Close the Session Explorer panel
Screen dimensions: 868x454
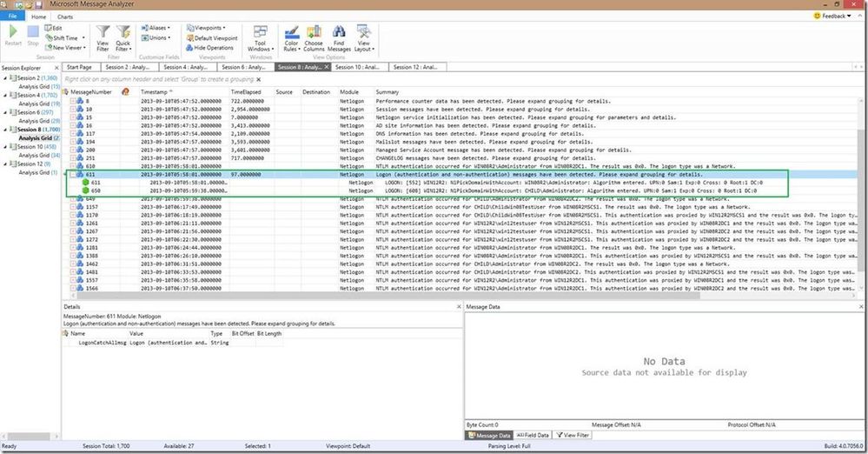click(x=56, y=68)
